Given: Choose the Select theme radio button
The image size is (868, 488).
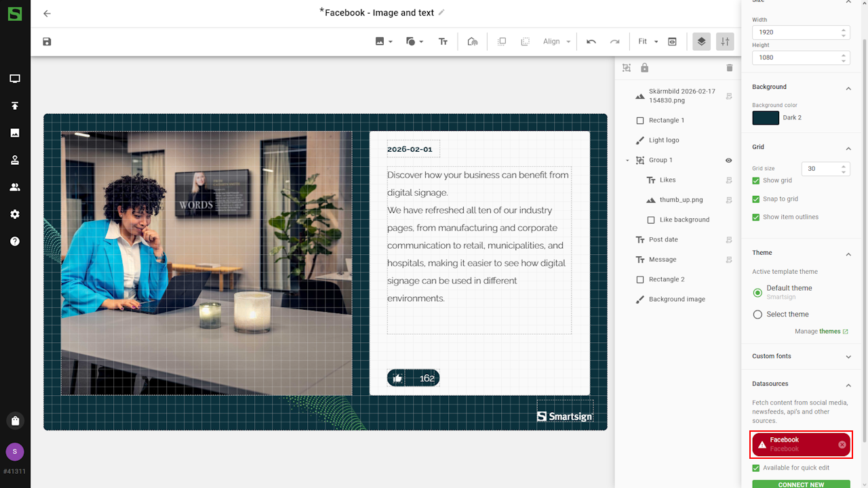Looking at the screenshot, I should pyautogui.click(x=757, y=314).
